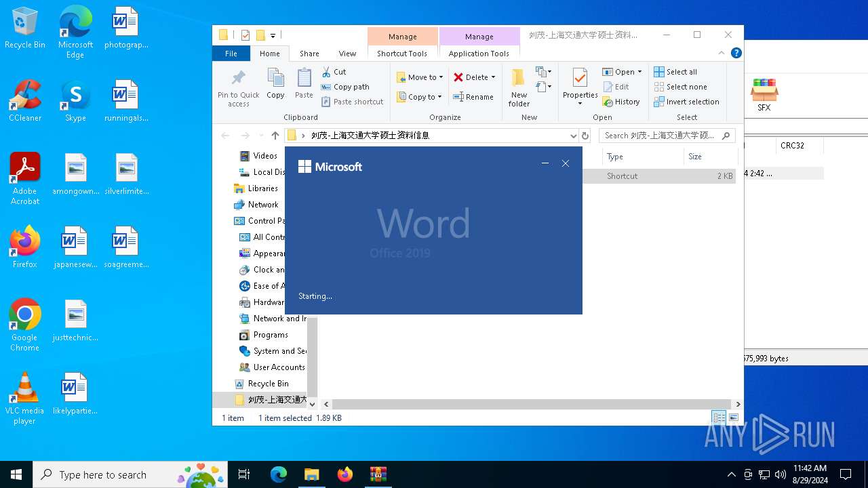This screenshot has height=488, width=868.
Task: Open the Application Tools tab
Action: tap(479, 54)
